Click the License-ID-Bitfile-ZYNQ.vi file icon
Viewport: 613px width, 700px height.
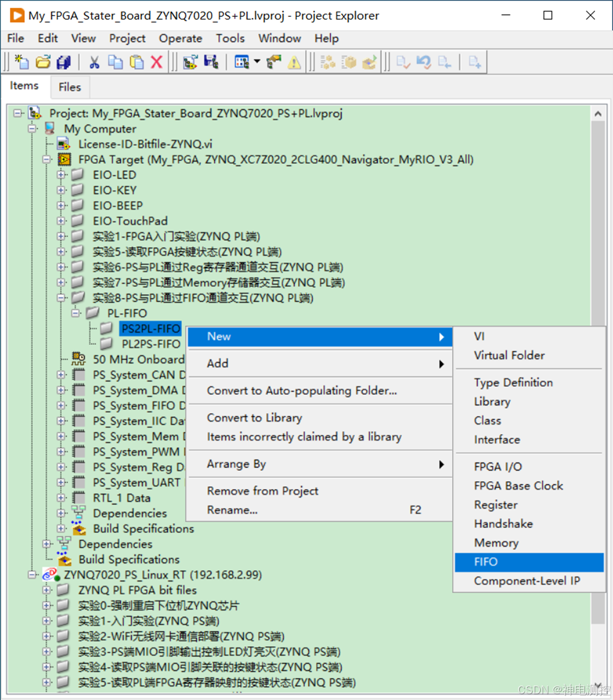click(x=64, y=144)
